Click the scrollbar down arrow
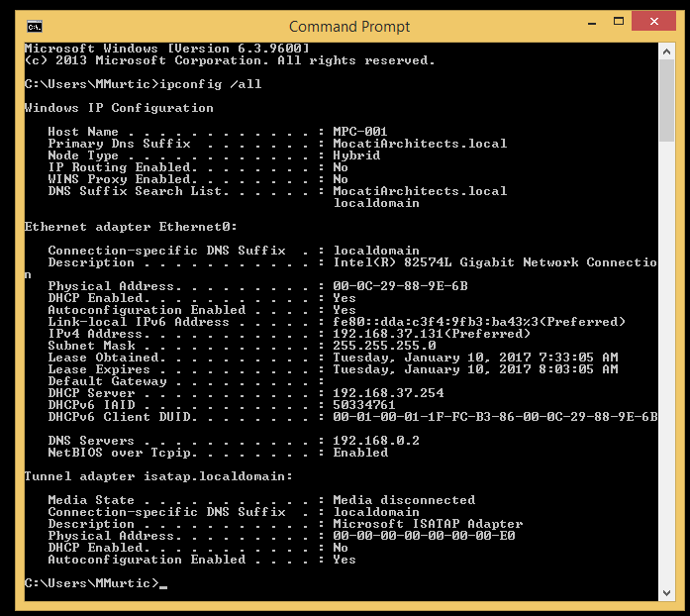This screenshot has width=690, height=616. point(666,592)
